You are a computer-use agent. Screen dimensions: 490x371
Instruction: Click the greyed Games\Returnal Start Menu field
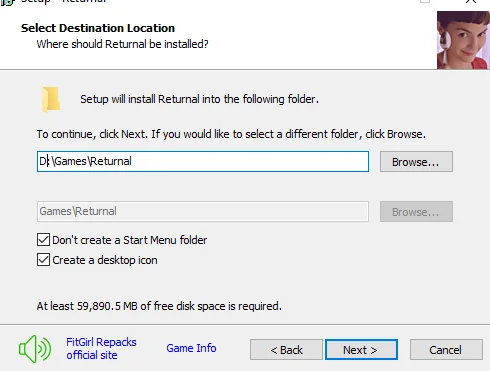click(203, 211)
